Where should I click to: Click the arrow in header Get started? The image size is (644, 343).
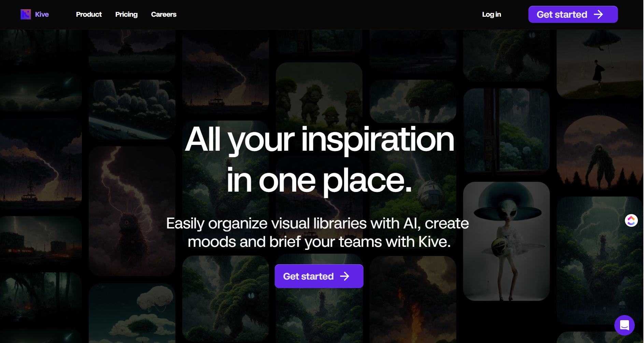tap(598, 14)
